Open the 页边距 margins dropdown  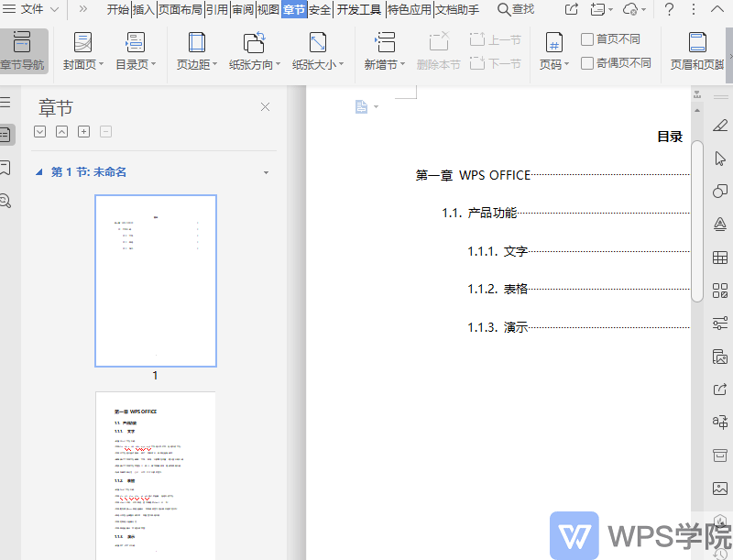coord(197,51)
